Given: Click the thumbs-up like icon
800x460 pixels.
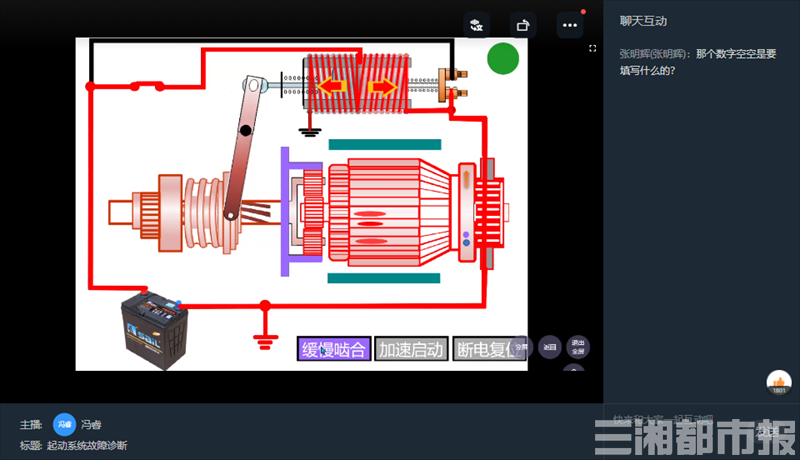Looking at the screenshot, I should click(x=779, y=382).
